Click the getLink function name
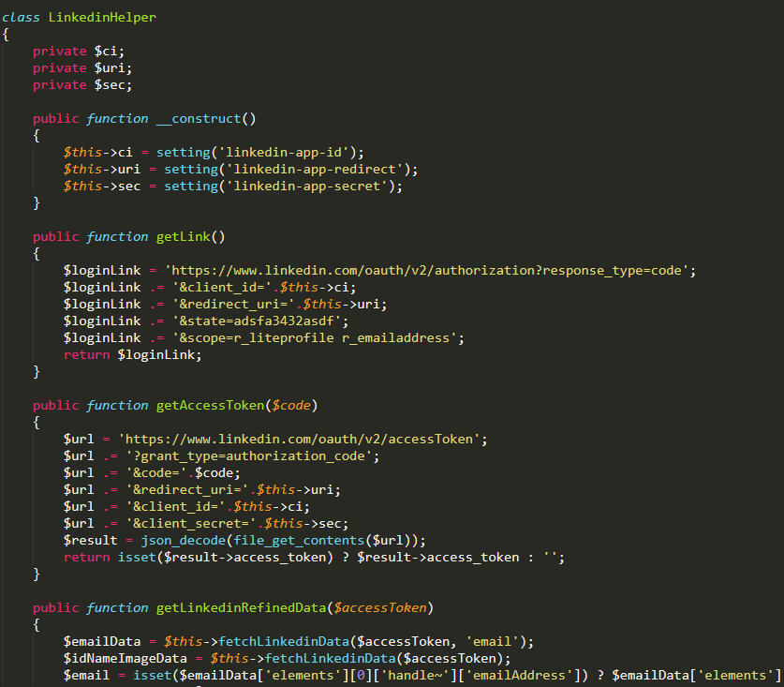Viewport: 784px width, 687px height. 183,237
